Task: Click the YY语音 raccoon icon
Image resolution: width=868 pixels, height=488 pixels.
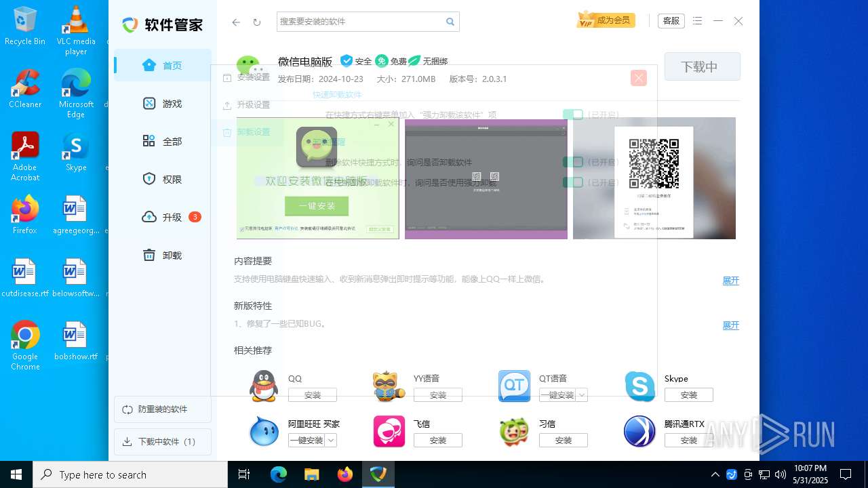Action: 389,386
